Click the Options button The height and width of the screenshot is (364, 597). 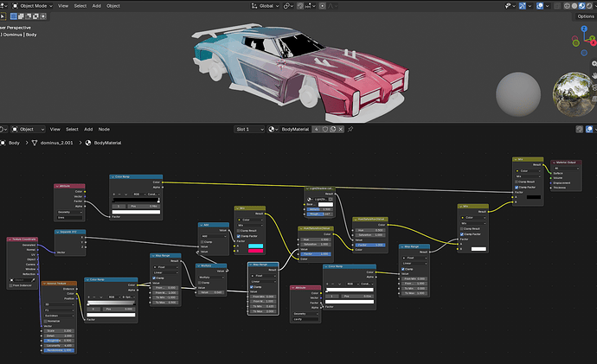585,16
